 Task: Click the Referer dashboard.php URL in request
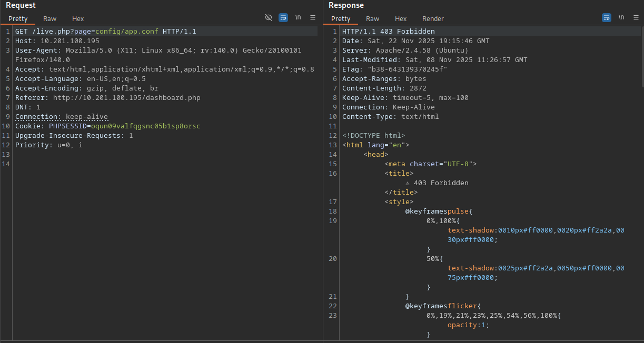click(126, 98)
